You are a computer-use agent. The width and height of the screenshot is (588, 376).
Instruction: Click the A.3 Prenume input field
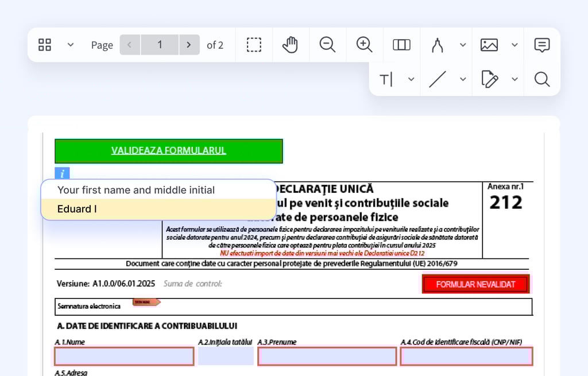pos(327,356)
